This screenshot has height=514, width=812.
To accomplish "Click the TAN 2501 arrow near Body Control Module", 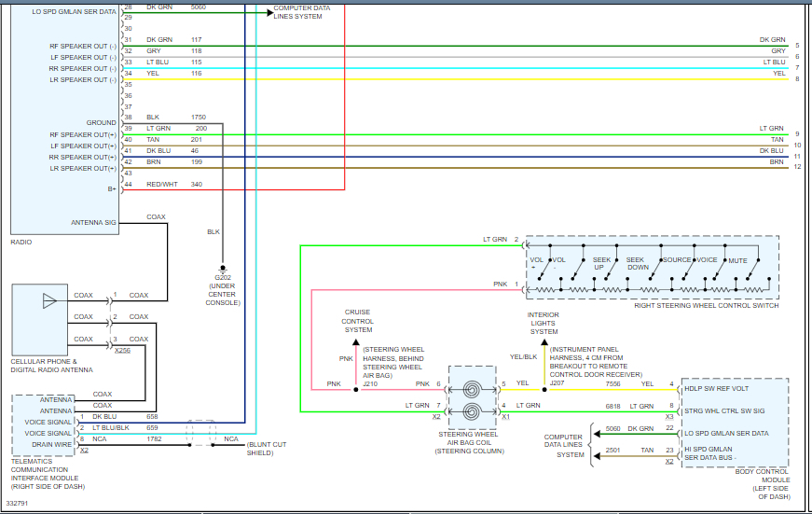I will (593, 451).
